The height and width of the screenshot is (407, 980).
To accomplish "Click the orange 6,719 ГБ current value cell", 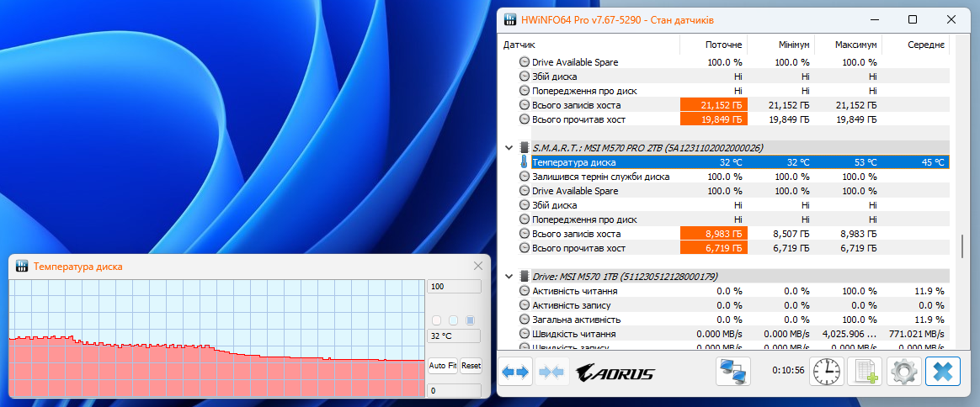I will point(714,248).
